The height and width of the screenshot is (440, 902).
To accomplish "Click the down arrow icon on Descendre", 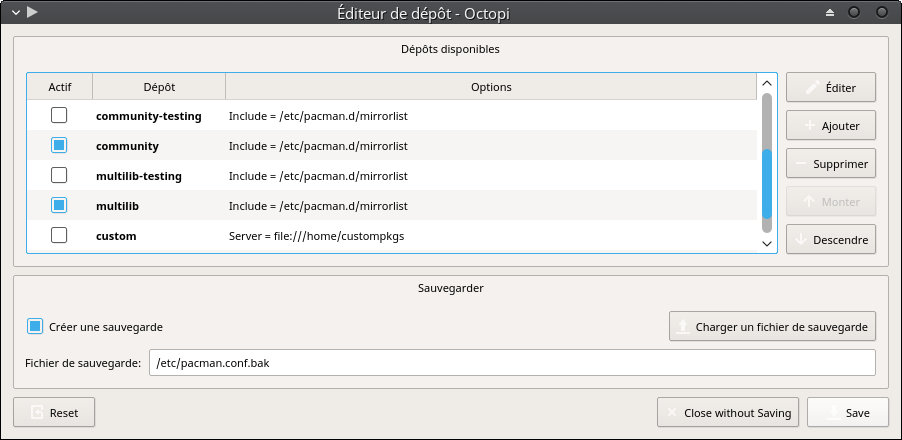I will pyautogui.click(x=801, y=239).
